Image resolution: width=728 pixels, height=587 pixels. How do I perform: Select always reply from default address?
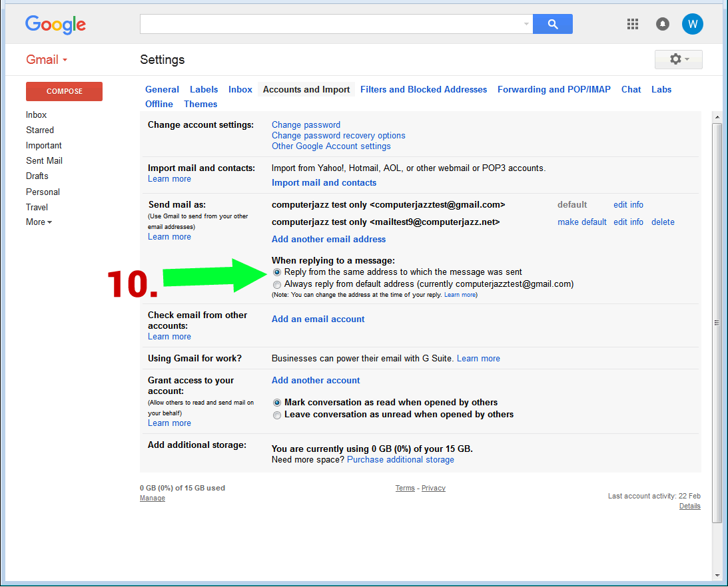[276, 284]
